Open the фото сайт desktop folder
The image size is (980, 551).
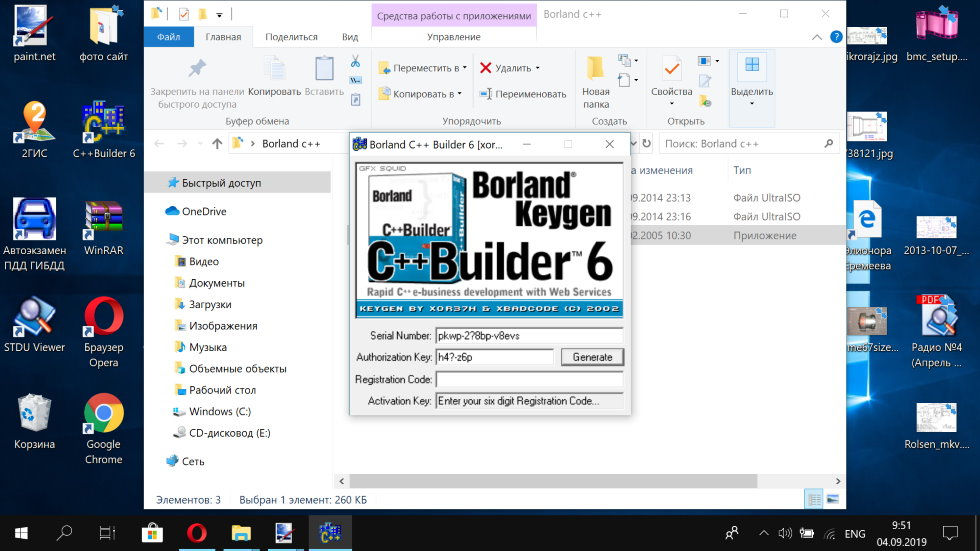(x=104, y=34)
